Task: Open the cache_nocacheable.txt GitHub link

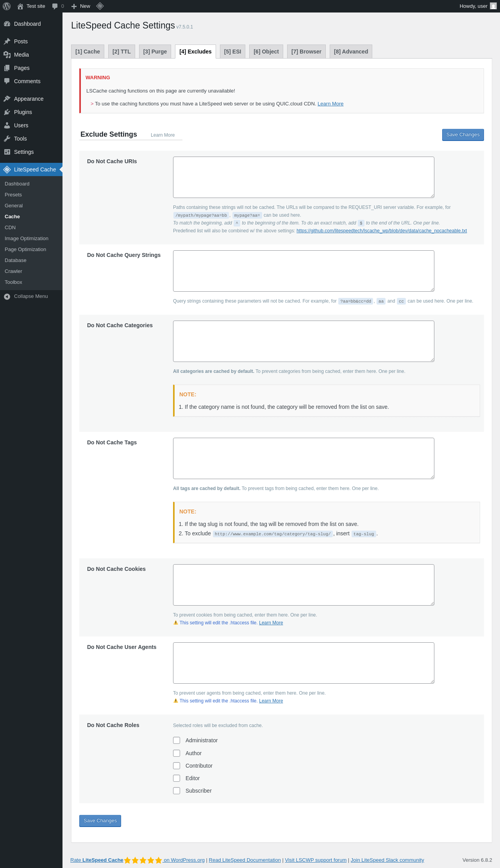Action: (x=382, y=231)
